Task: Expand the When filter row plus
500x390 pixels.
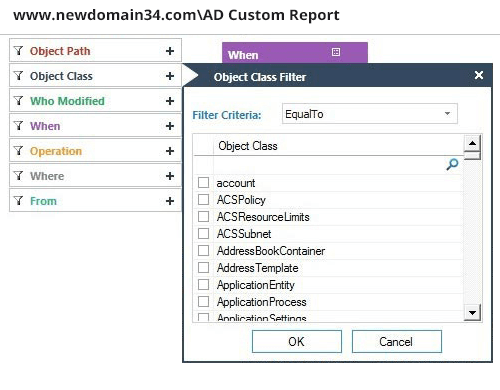Action: [170, 126]
